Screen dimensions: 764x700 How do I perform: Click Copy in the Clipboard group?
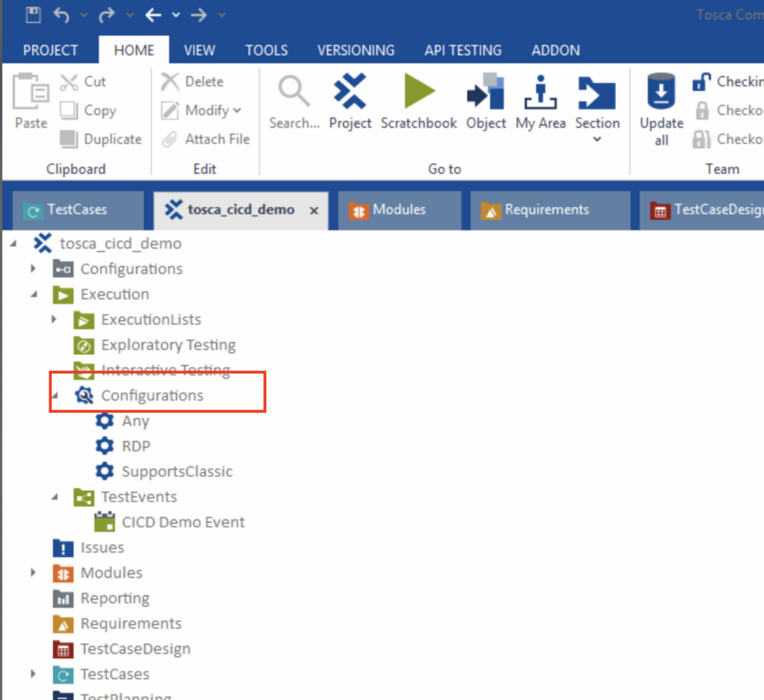pyautogui.click(x=88, y=110)
